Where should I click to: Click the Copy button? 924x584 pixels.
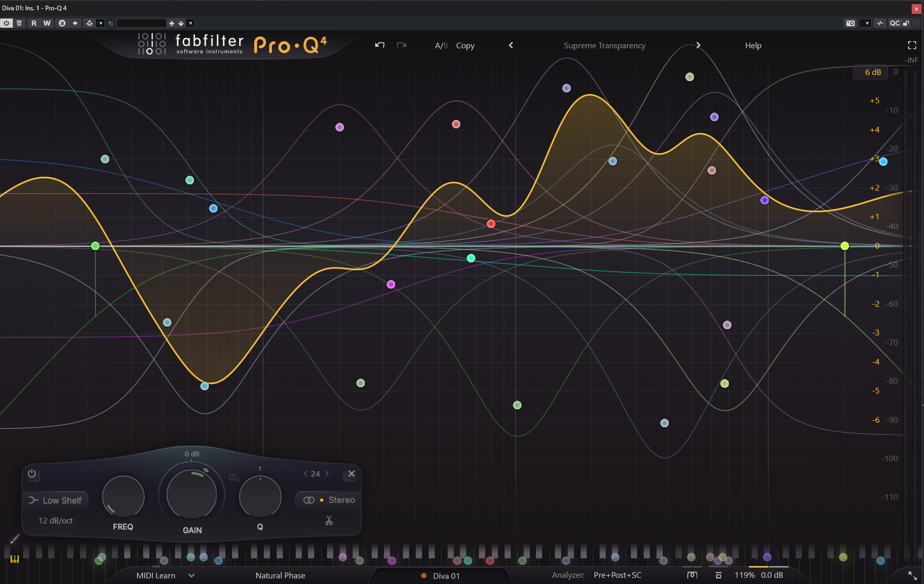point(465,46)
